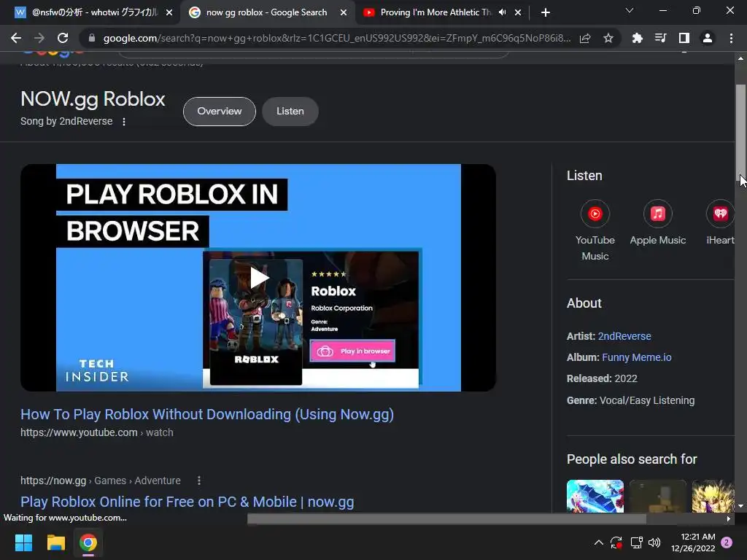Open How To Play Roblox Without Downloading link

pos(206,414)
